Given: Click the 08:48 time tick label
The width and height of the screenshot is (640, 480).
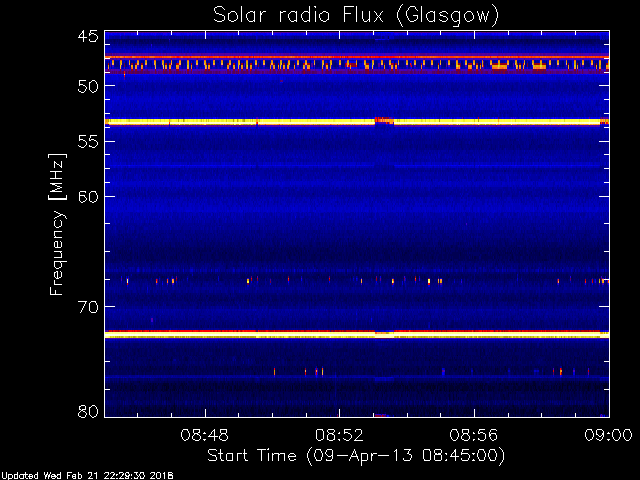Looking at the screenshot, I should pos(204,435).
